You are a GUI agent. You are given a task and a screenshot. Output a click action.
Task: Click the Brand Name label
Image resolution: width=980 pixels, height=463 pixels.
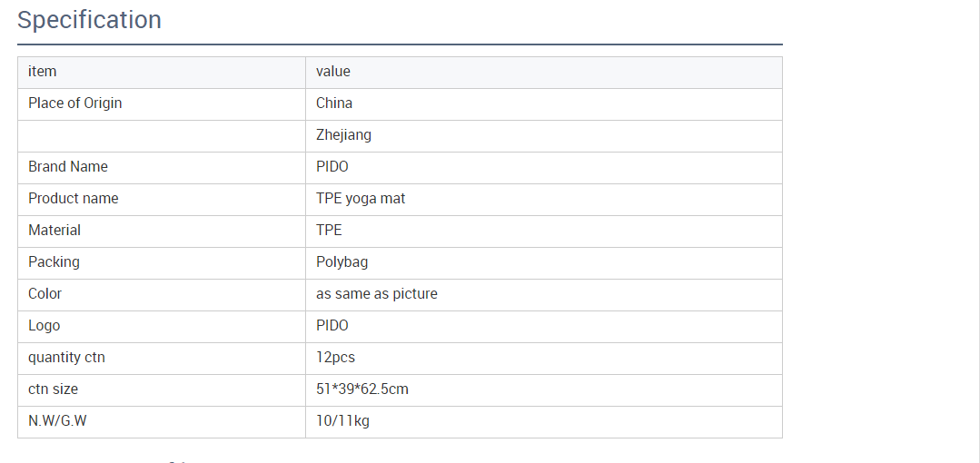coord(68,167)
